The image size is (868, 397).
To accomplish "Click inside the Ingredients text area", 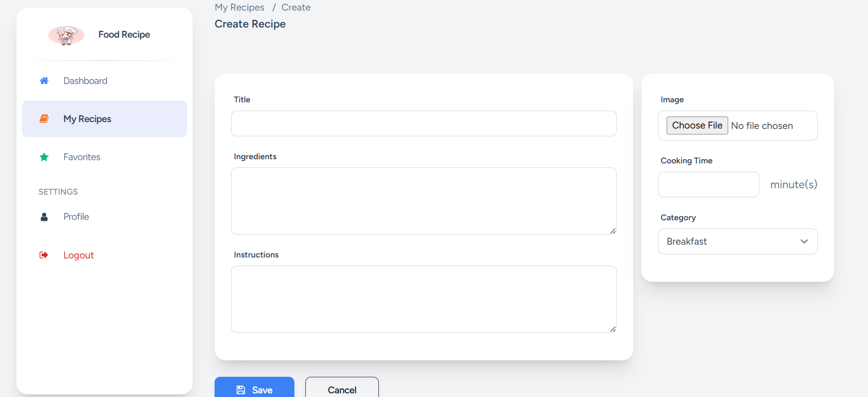I will click(x=424, y=201).
